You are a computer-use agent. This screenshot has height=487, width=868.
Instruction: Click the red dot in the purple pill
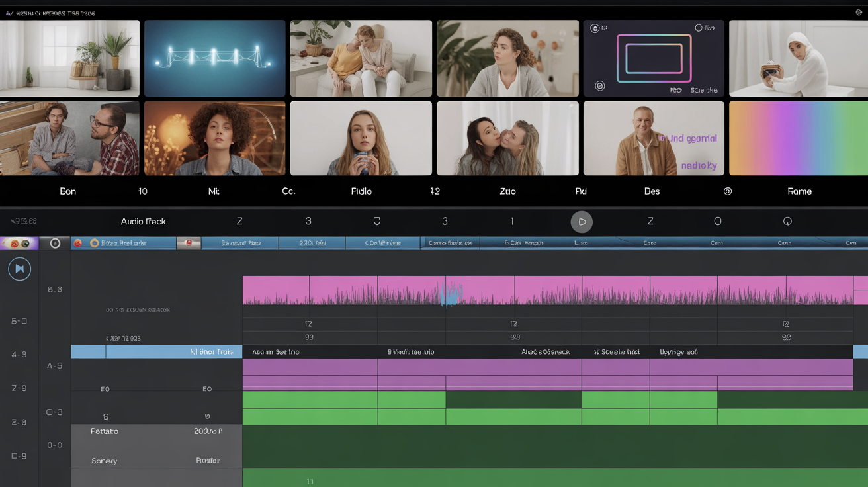tap(15, 243)
